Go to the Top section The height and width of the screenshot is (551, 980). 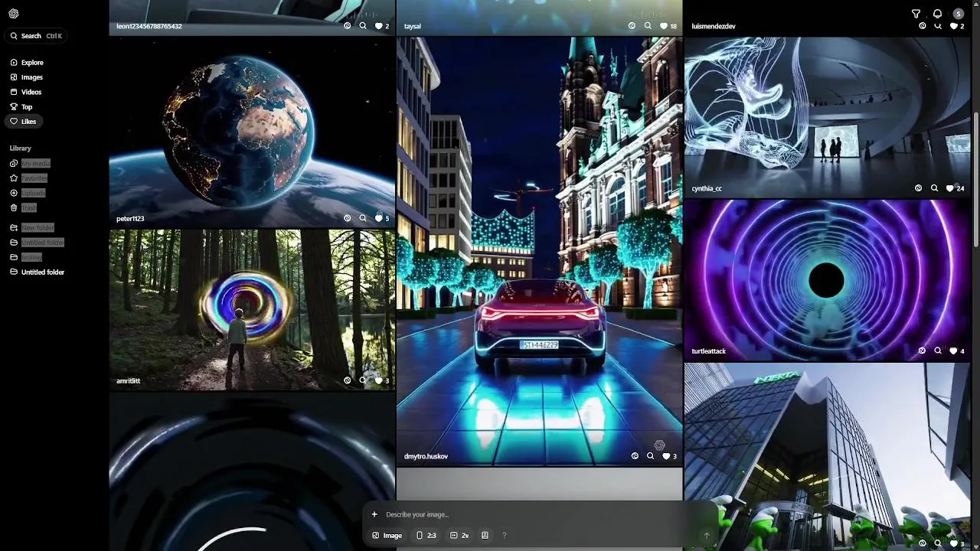click(x=21, y=107)
